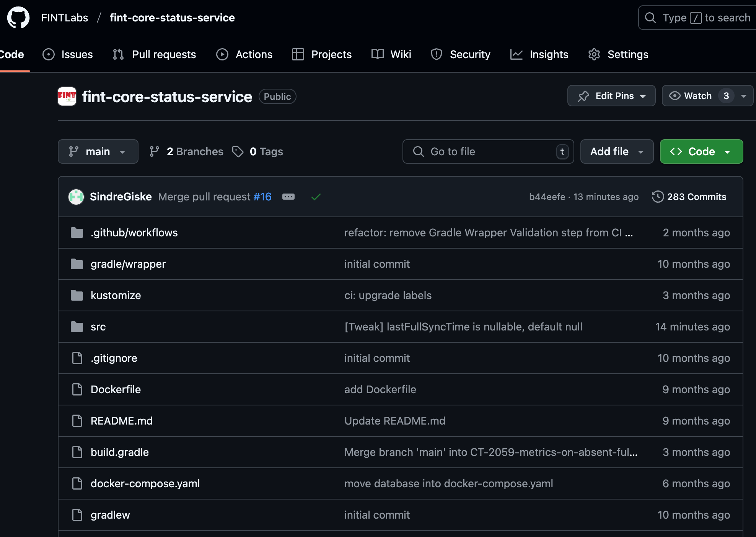Open the main branch selector dropdown
756x537 pixels.
click(x=98, y=151)
